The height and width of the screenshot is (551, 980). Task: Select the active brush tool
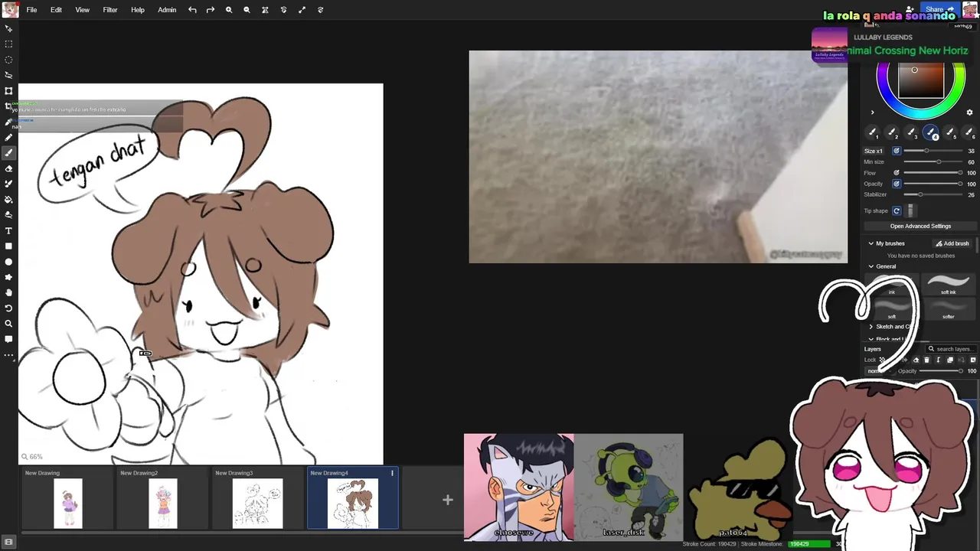(x=8, y=153)
